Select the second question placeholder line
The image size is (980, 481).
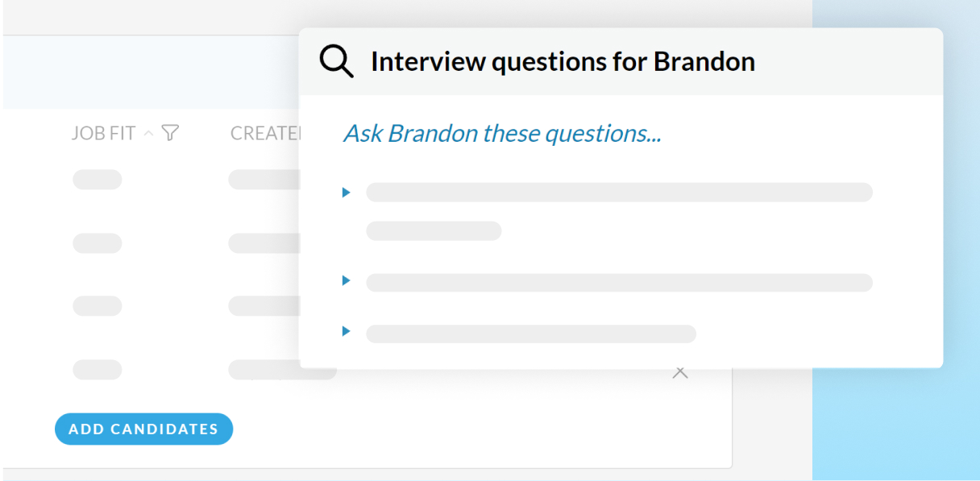click(x=619, y=283)
